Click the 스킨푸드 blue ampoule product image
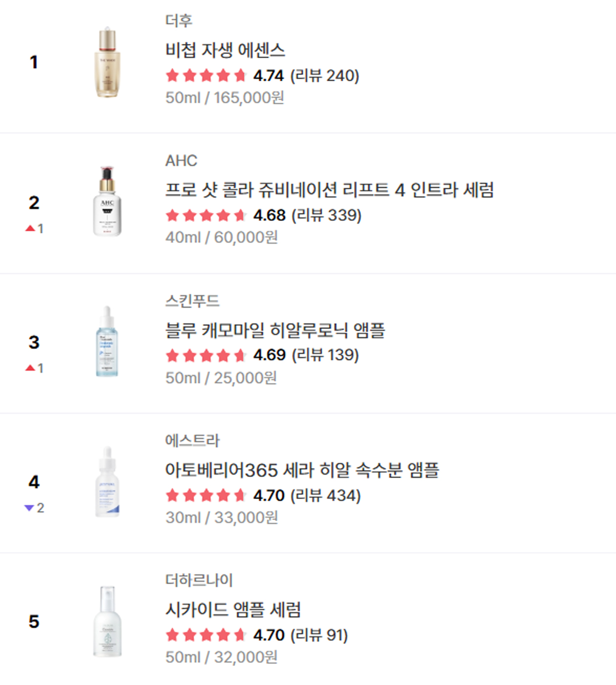The height and width of the screenshot is (685, 616). [107, 342]
